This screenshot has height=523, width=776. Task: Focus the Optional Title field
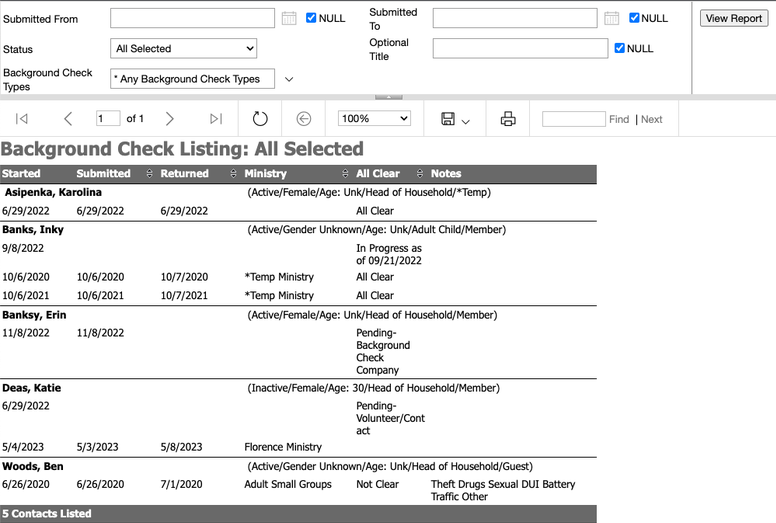520,48
